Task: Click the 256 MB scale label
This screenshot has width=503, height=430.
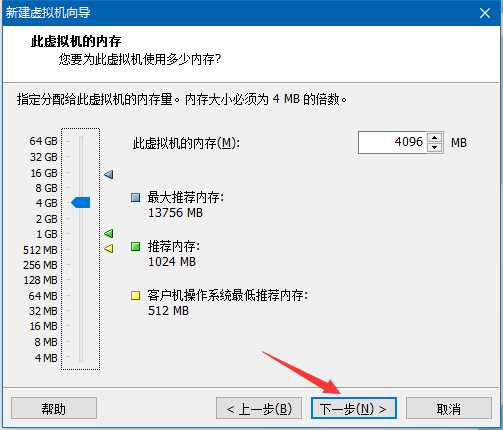Action: coord(40,265)
